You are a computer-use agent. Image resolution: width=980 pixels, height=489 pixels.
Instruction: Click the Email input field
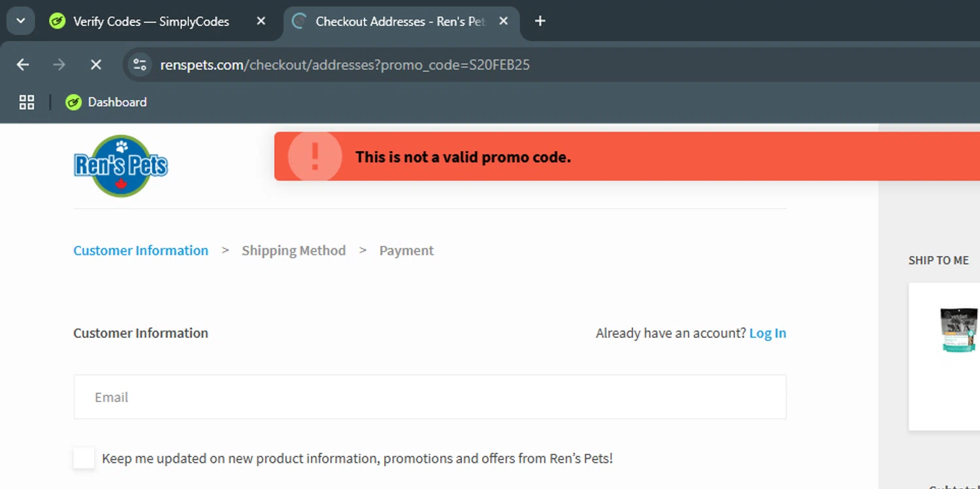pyautogui.click(x=429, y=397)
